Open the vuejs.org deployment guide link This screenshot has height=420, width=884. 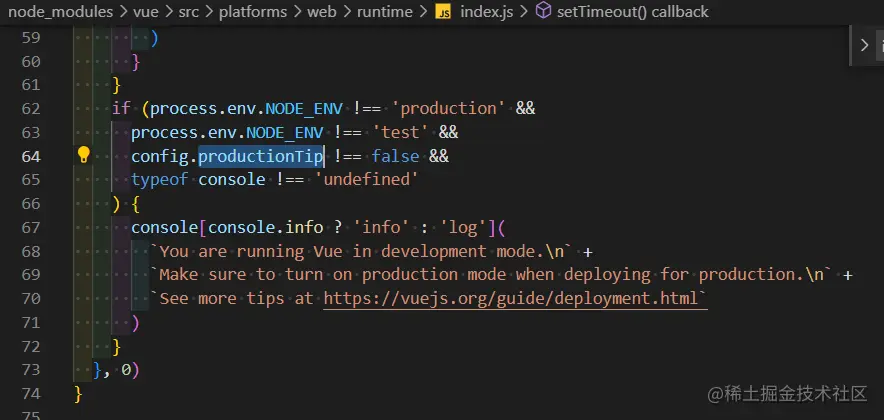(515, 298)
